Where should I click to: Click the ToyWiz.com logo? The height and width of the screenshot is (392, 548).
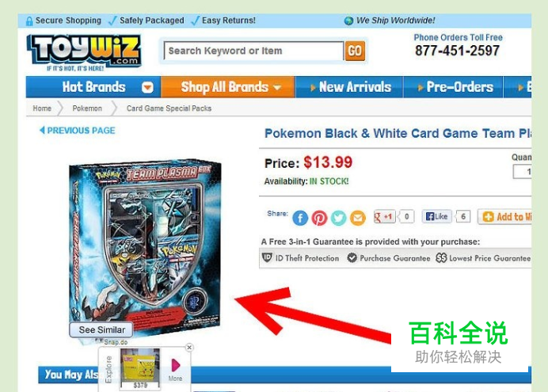point(84,51)
